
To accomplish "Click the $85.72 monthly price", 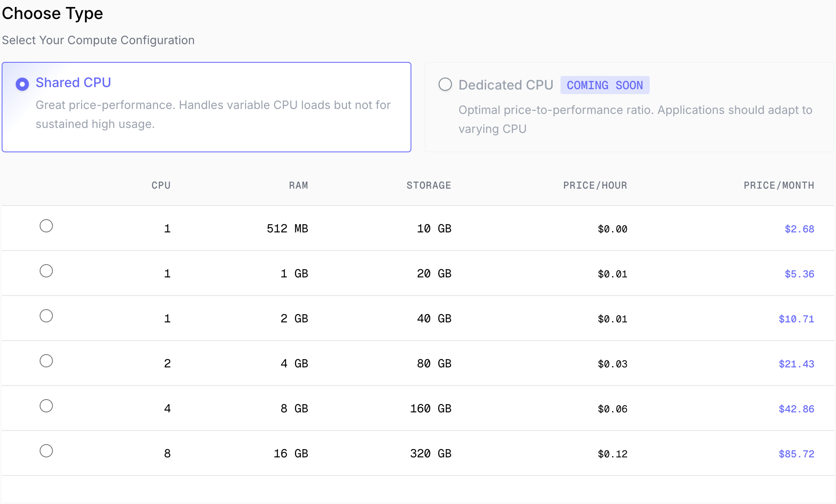I will point(796,454).
